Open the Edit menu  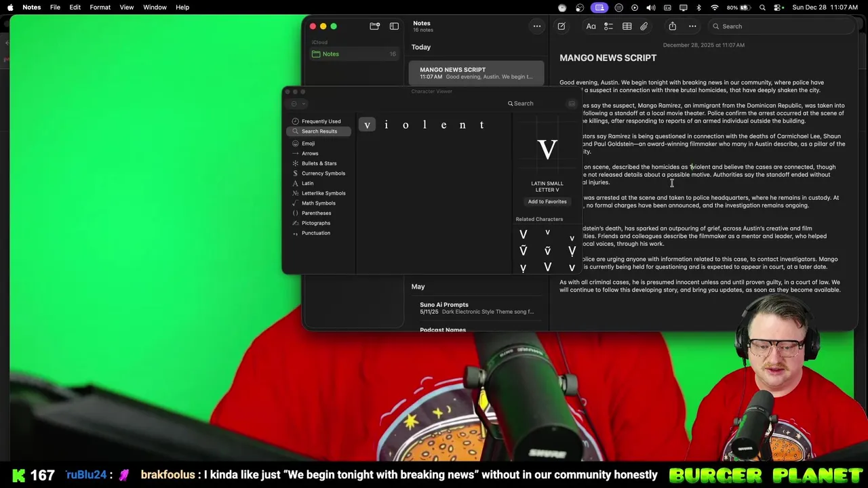pos(75,7)
